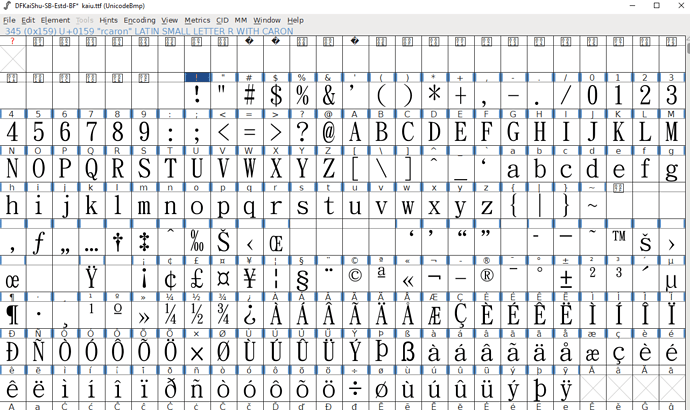The height and width of the screenshot is (410, 690).
Task: Select the Ÿ with diaeresis glyph
Action: click(x=92, y=278)
